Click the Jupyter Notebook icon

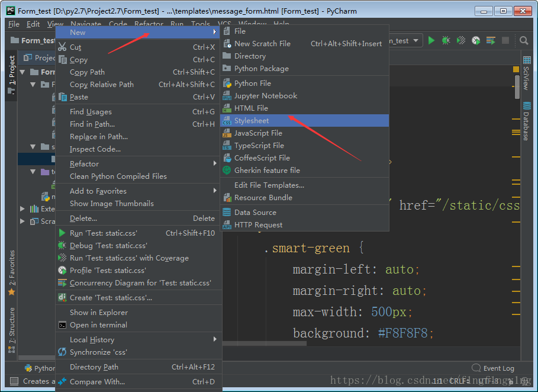tap(227, 96)
